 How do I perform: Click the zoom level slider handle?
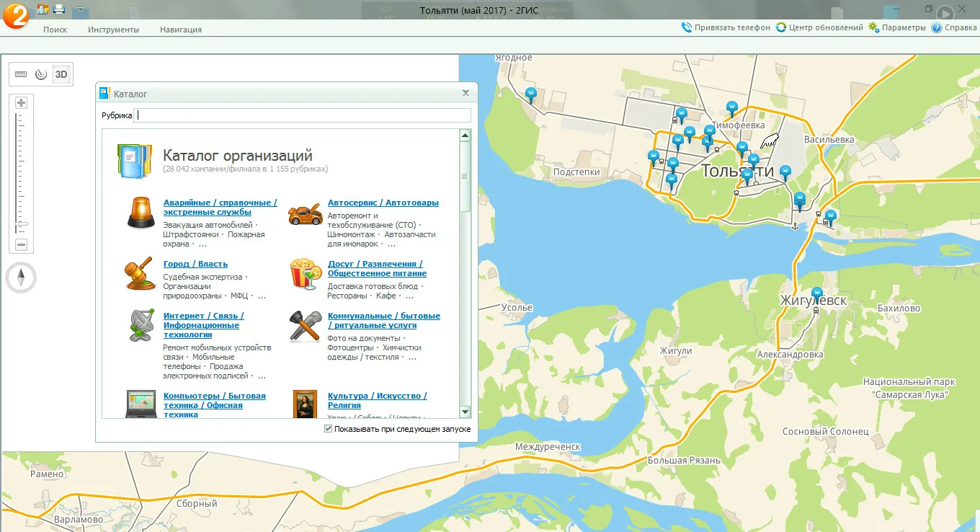(x=22, y=224)
